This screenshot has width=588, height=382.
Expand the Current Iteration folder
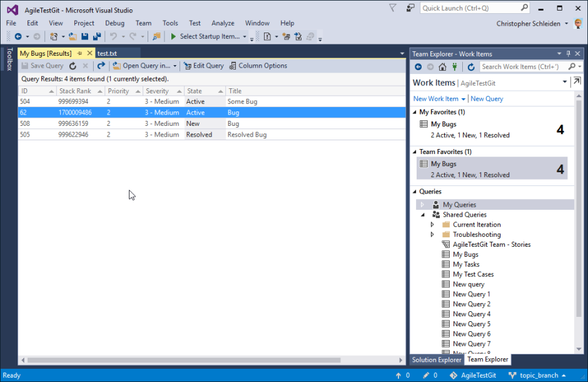pos(432,225)
